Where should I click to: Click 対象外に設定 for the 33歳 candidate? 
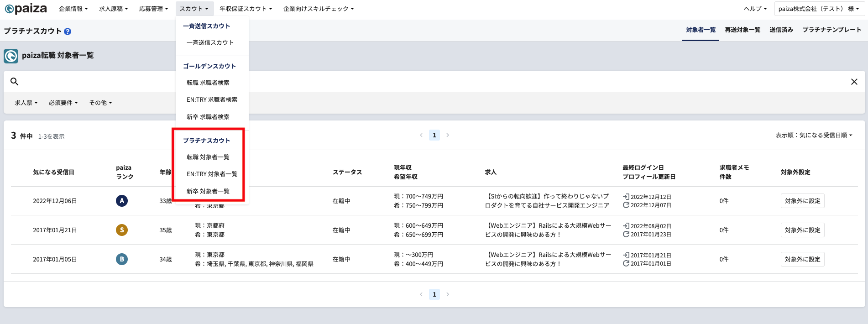click(x=802, y=201)
